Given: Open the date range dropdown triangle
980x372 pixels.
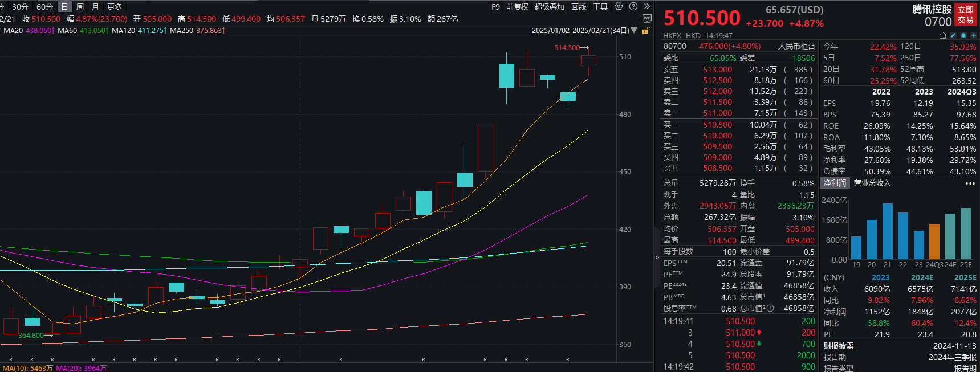Looking at the screenshot, I should click(633, 31).
